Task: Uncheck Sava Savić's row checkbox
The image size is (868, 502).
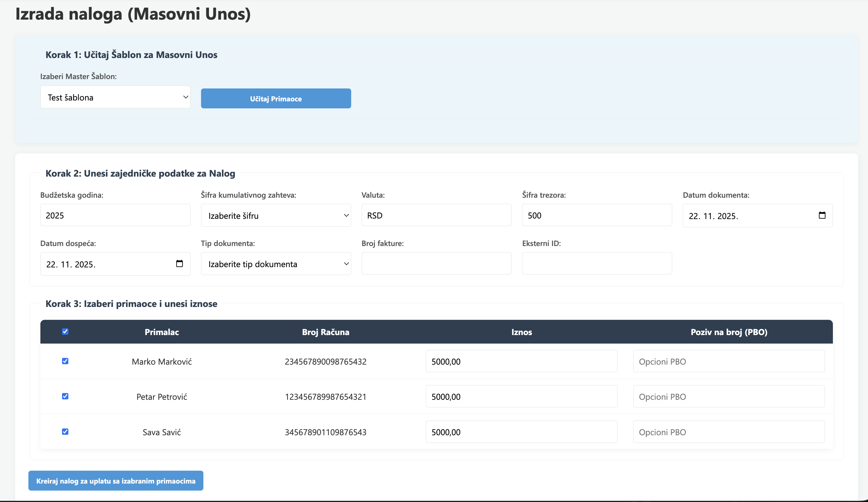Action: click(65, 431)
